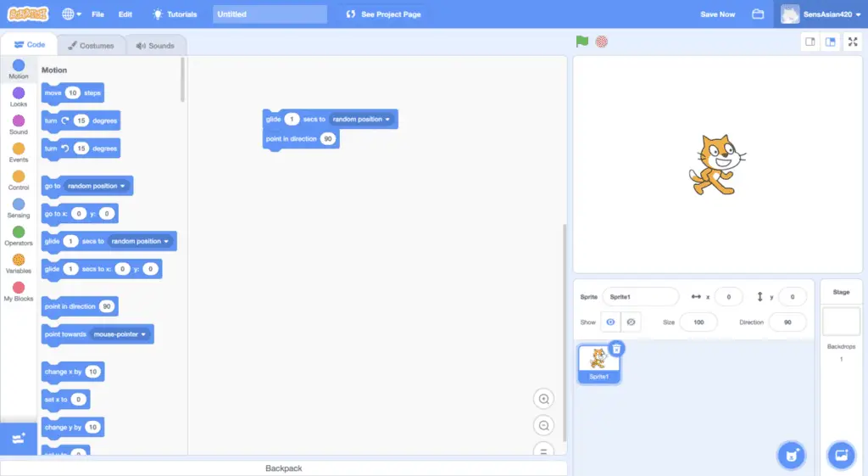Click the turn counterclockwise 15 degrees block

[81, 148]
